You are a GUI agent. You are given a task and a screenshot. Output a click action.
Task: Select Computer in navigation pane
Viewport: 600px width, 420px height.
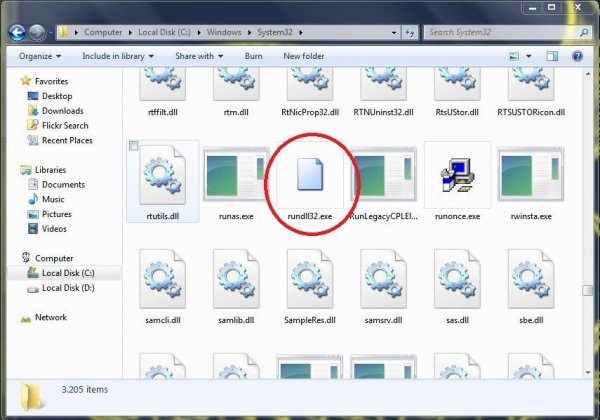54,259
